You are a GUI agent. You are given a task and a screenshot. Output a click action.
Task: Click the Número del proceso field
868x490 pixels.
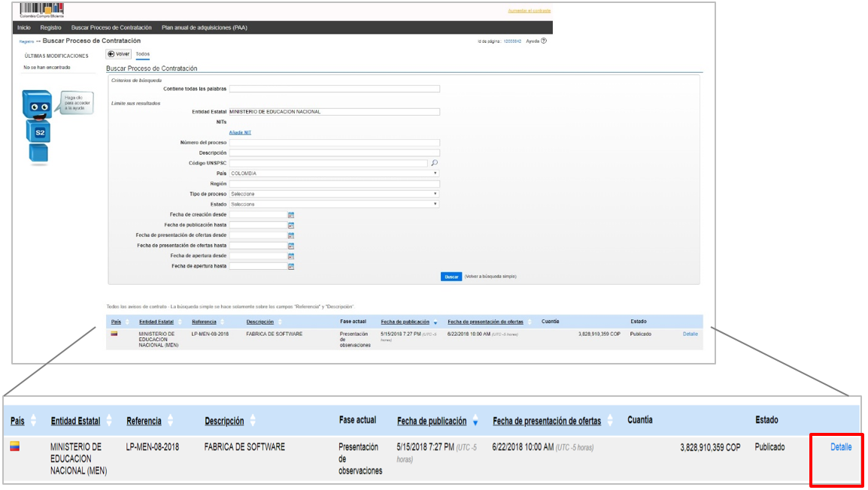335,143
